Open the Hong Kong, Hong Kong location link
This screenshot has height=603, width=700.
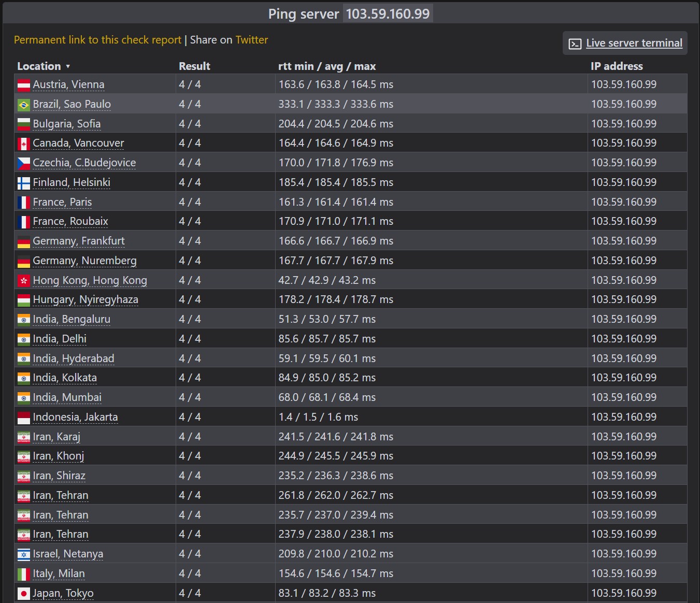[x=90, y=280]
